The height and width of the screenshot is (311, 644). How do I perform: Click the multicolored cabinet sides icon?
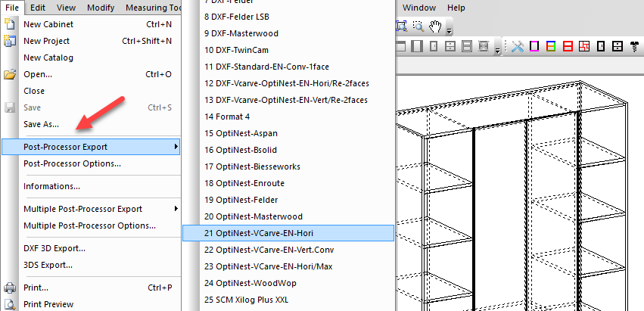click(551, 46)
